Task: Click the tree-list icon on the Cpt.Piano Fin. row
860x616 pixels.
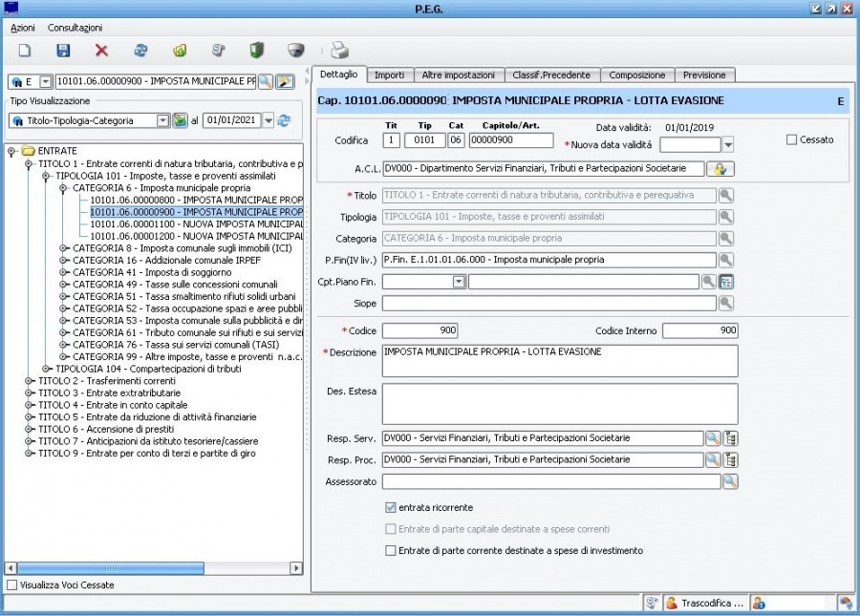Action: coord(726,282)
